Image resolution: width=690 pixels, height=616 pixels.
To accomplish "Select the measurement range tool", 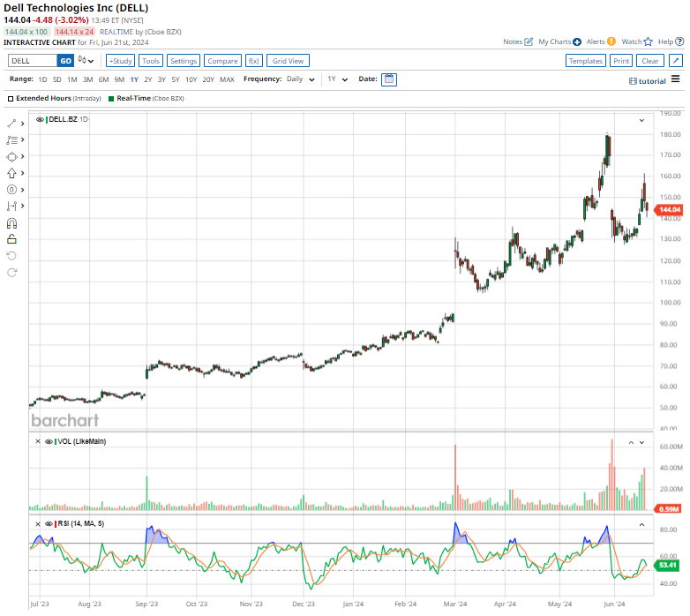I will (11, 206).
